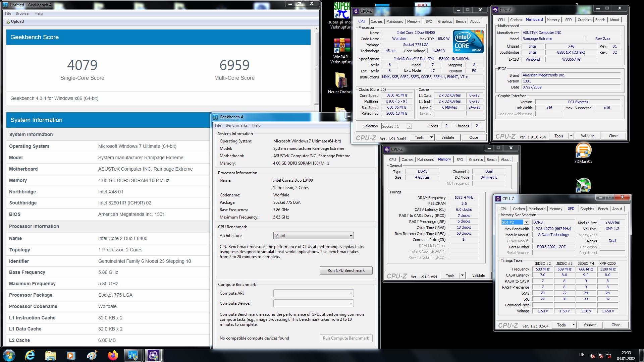
Task: Open the WinRAR desktop shortcut
Action: [341, 50]
